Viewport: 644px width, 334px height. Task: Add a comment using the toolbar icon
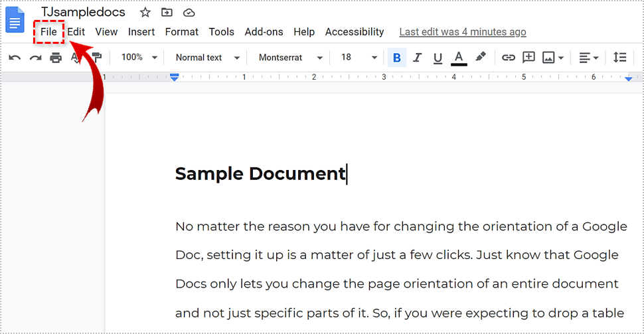point(528,58)
